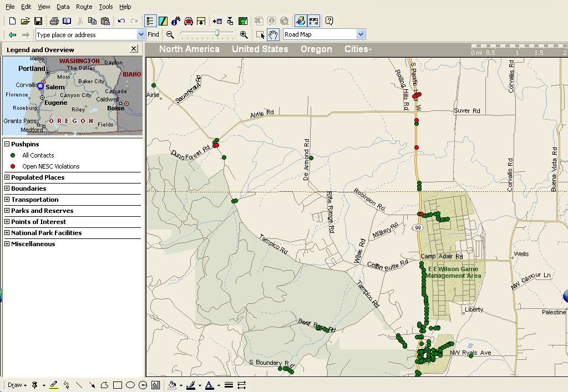
Task: Click the Print icon in toolbar
Action: click(54, 21)
